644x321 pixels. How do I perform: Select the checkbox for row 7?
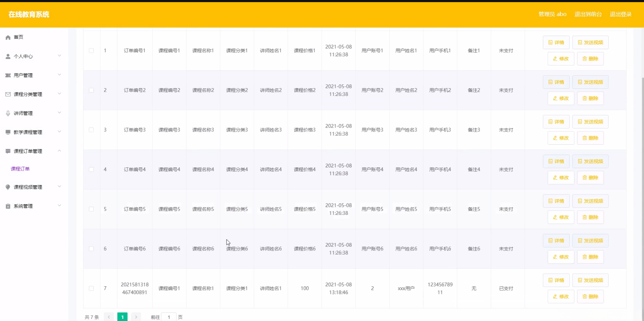click(91, 288)
